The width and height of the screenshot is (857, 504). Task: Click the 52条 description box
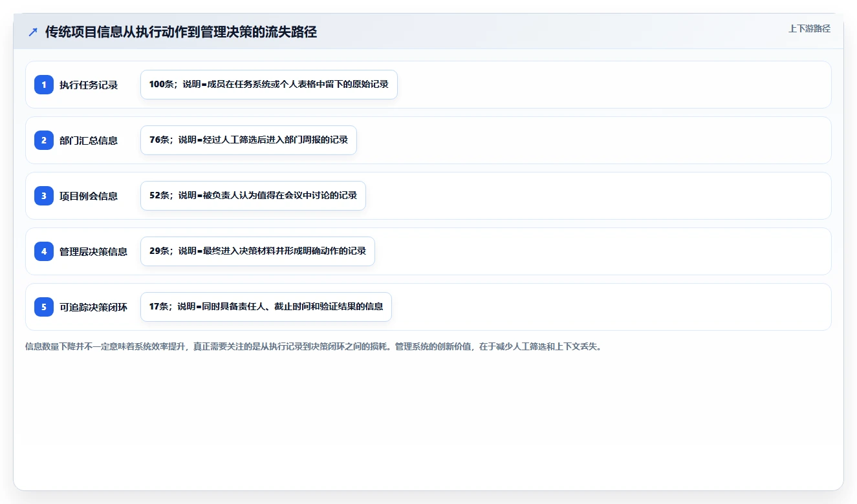(253, 196)
